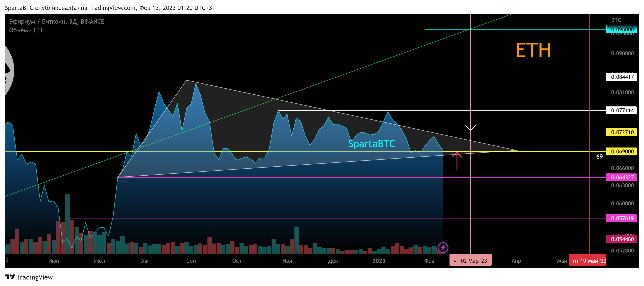This screenshot has height=286, width=644.
Task: Click the Окт month label
Action: coord(237,261)
